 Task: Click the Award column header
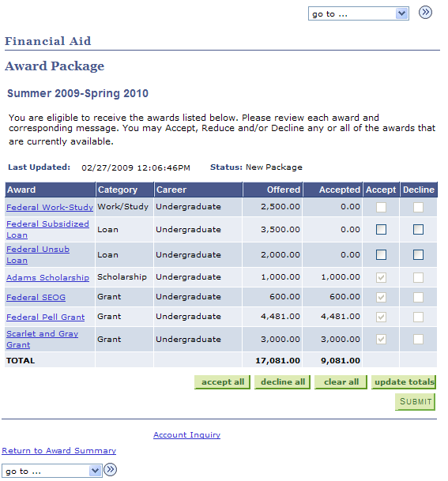click(x=50, y=190)
